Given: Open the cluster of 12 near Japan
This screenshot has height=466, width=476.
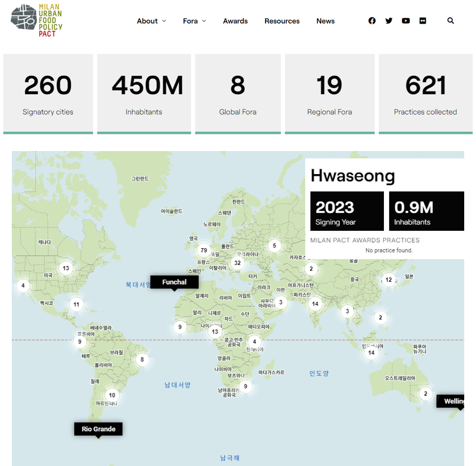Looking at the screenshot, I should [x=388, y=280].
